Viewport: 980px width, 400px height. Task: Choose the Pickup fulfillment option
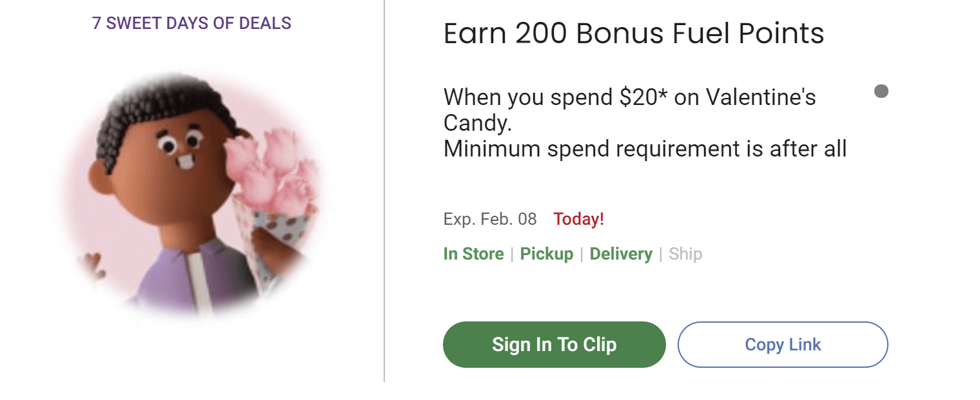[x=546, y=254]
